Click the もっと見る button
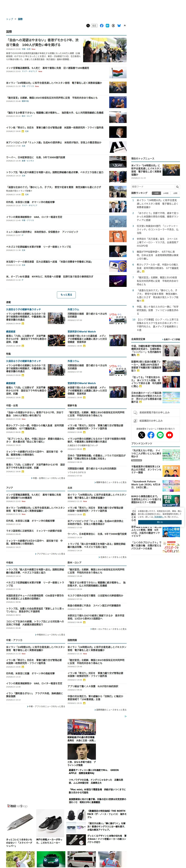Image resolution: width=186 pixels, height=868 pixels. tap(66, 295)
